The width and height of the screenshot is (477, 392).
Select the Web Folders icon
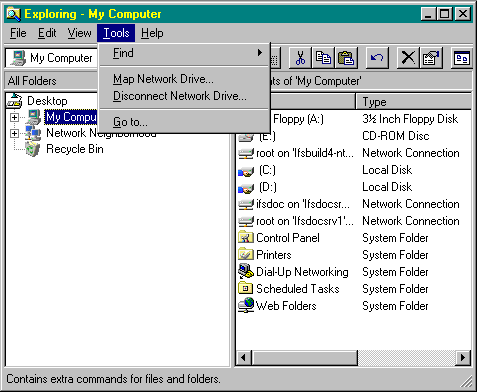pyautogui.click(x=246, y=306)
